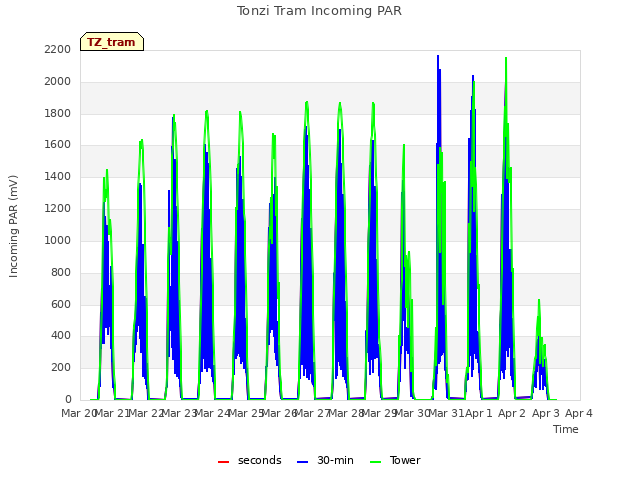Click the TZ_tram label box

[112, 42]
